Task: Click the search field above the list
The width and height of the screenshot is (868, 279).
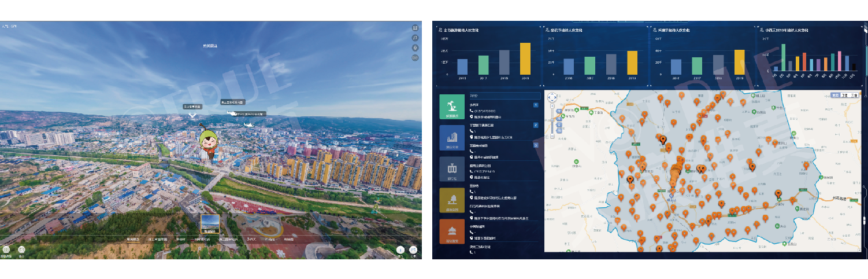Action: (x=504, y=96)
